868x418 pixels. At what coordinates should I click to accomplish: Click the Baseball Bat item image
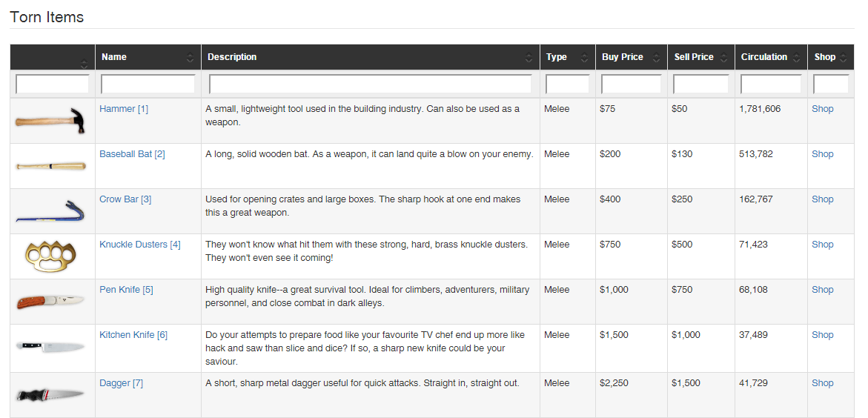pos(51,165)
